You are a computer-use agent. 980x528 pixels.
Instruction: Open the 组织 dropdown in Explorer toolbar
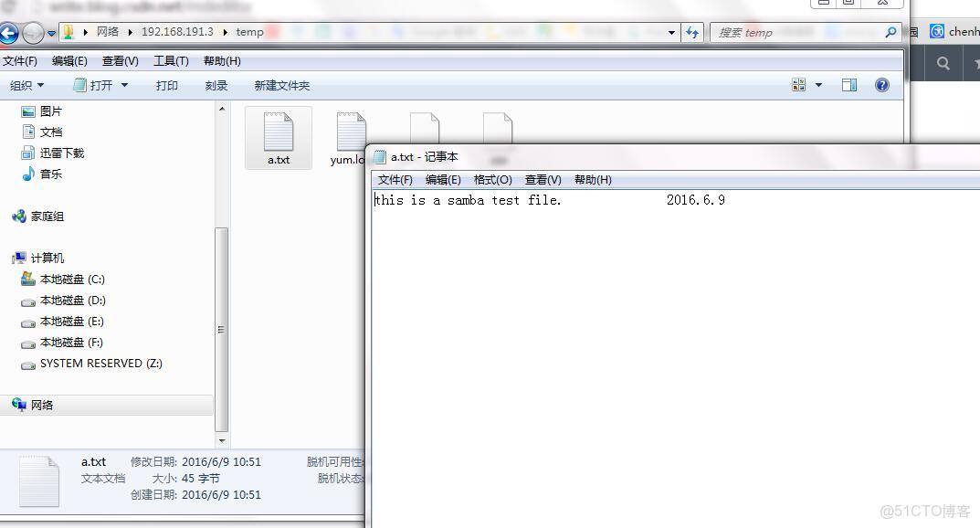[26, 85]
